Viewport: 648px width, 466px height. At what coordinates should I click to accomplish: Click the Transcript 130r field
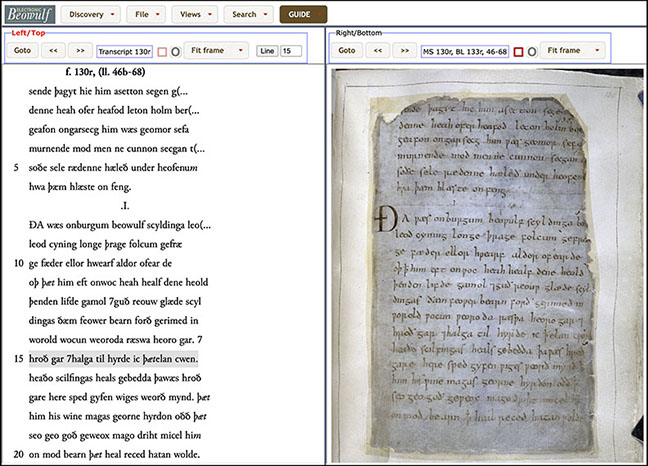point(124,52)
